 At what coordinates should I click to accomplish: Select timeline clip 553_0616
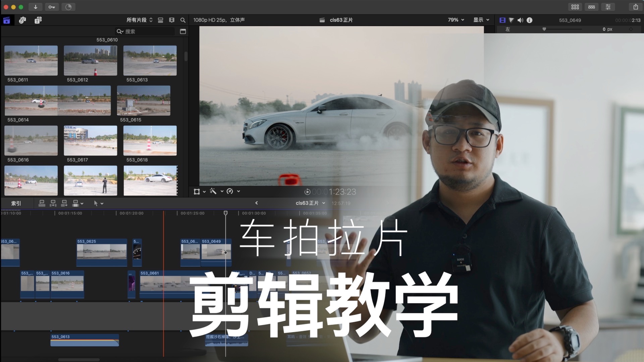coord(67,284)
